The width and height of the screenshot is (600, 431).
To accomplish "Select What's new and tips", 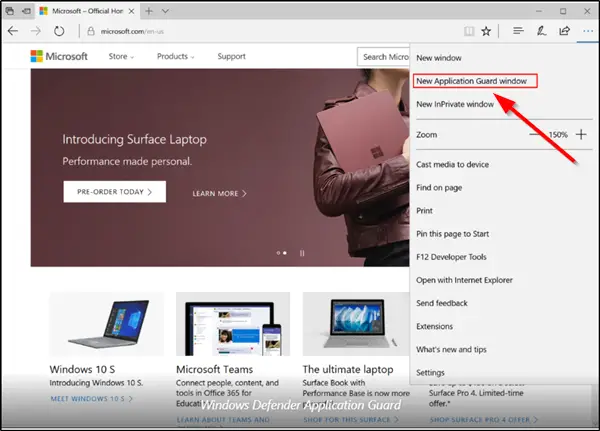I will tap(451, 349).
